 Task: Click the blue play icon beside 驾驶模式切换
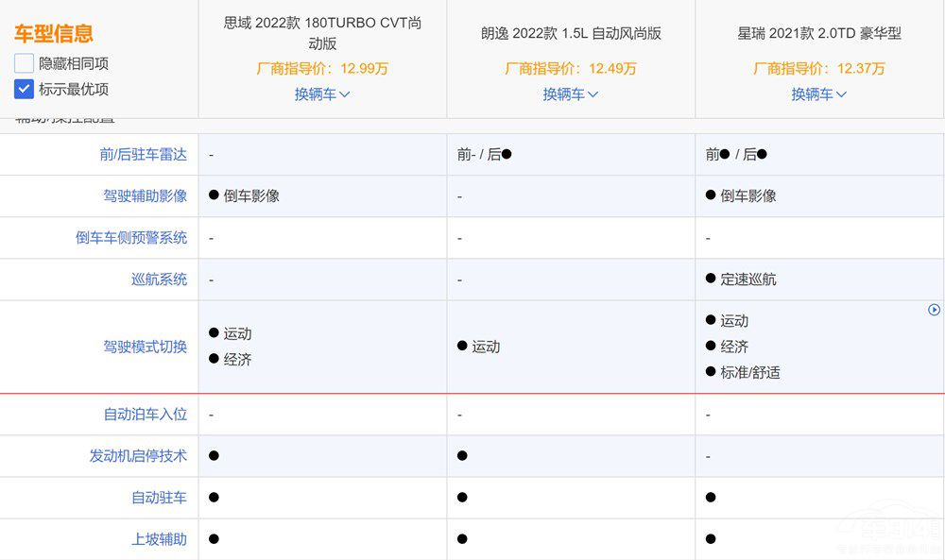pos(934,310)
